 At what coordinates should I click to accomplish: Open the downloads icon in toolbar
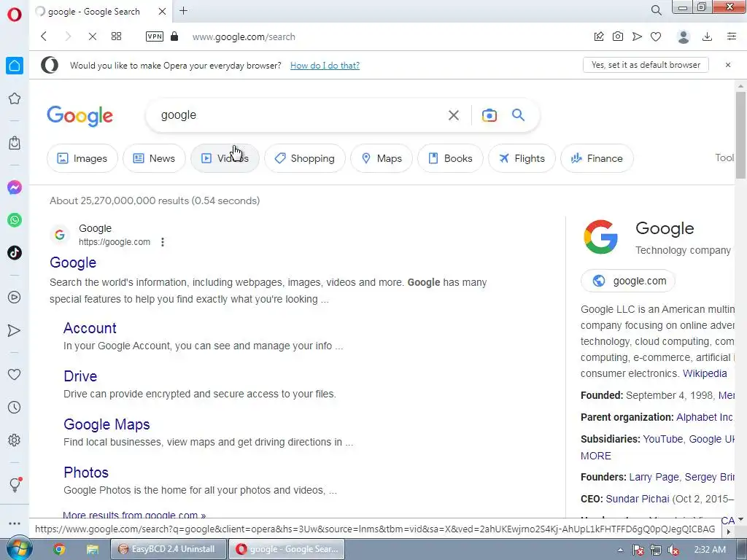click(x=708, y=36)
